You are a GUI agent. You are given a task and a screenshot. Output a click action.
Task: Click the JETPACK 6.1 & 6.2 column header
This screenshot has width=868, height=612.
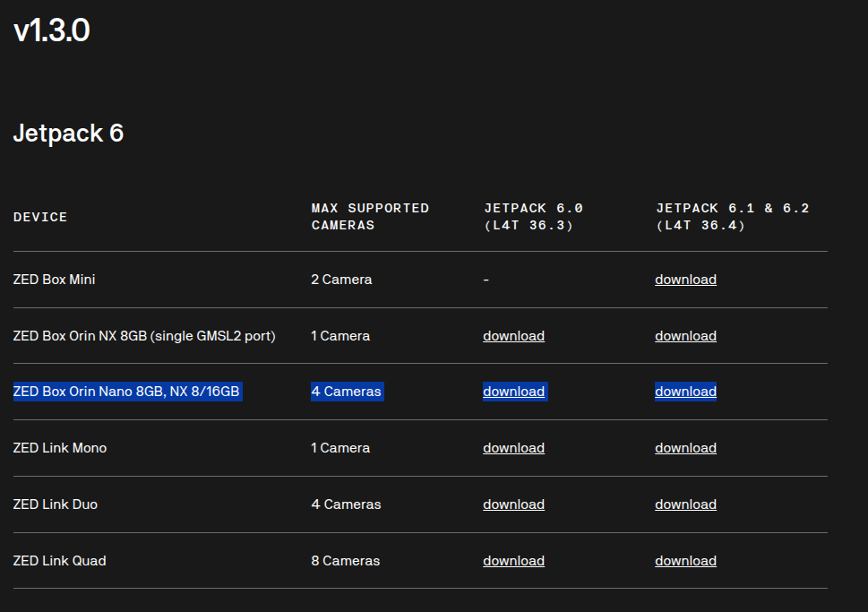pyautogui.click(x=733, y=217)
